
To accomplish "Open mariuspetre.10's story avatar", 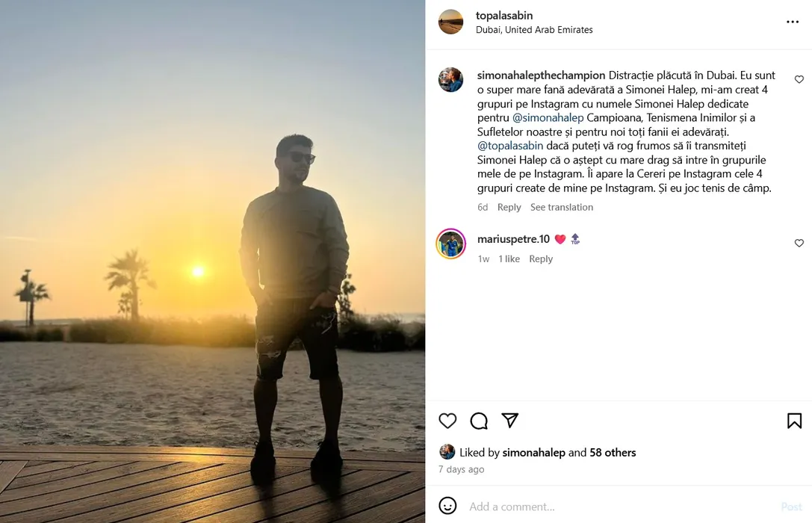I will tap(450, 244).
